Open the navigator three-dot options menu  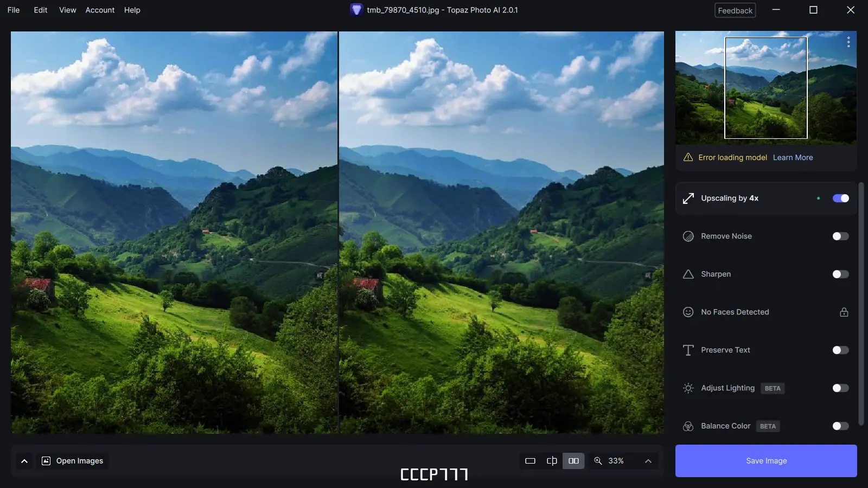tap(848, 42)
